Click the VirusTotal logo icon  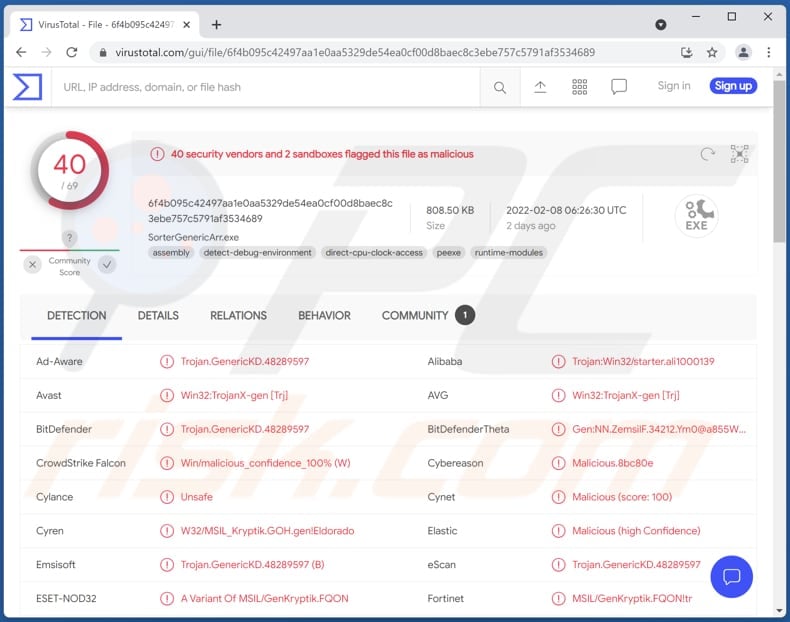(x=27, y=87)
